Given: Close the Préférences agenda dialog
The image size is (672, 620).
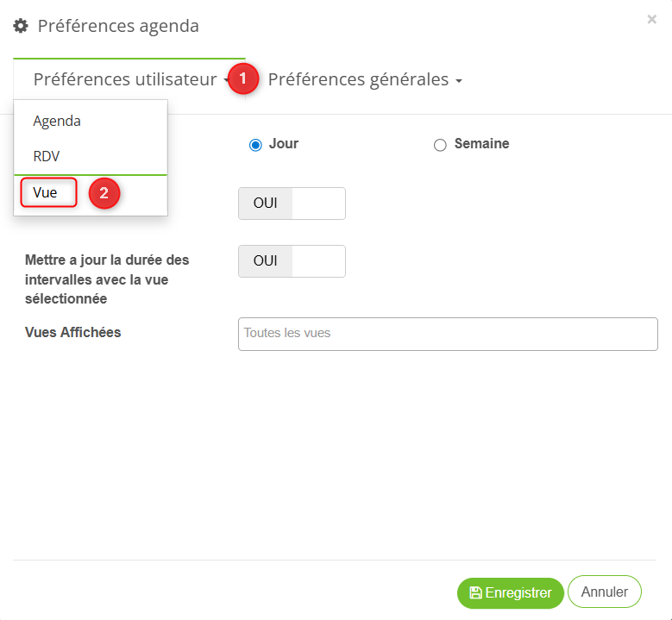Looking at the screenshot, I should pos(651,19).
